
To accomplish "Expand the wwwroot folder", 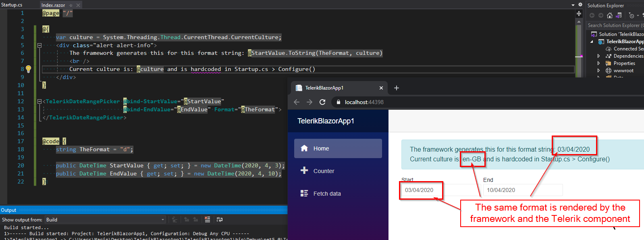I will (x=598, y=71).
